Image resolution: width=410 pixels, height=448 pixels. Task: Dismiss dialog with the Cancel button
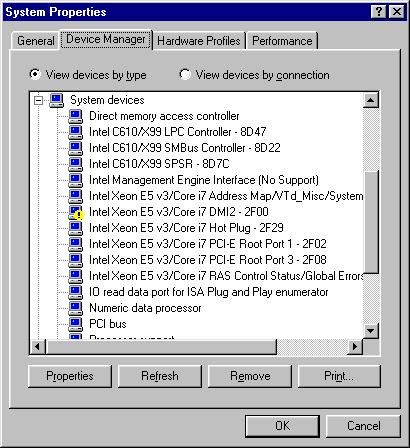pos(363,426)
